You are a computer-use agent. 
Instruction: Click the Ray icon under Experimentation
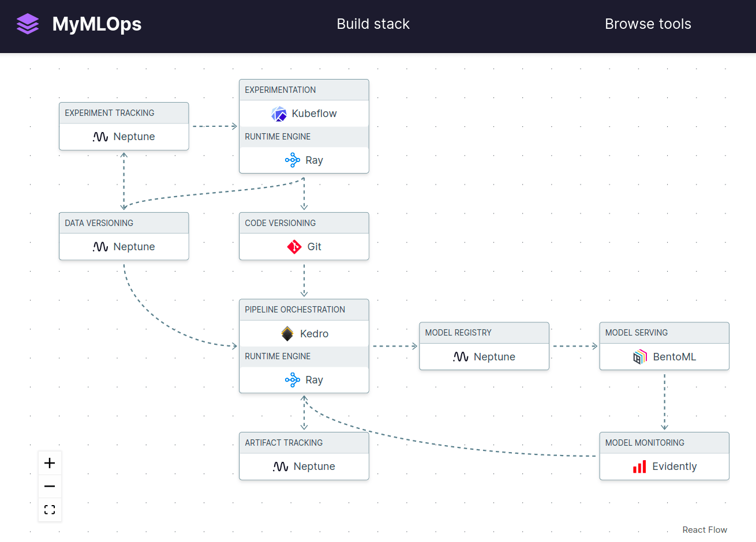coord(293,160)
